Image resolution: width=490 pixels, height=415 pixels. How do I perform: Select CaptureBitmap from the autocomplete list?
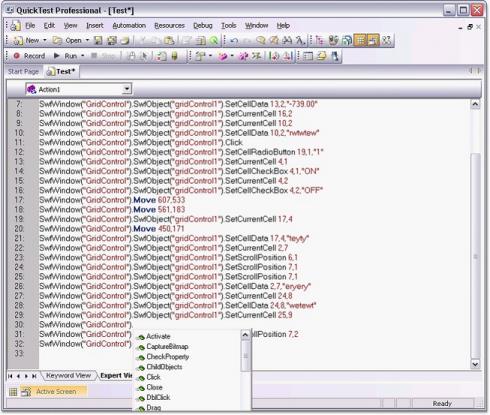pyautogui.click(x=167, y=347)
